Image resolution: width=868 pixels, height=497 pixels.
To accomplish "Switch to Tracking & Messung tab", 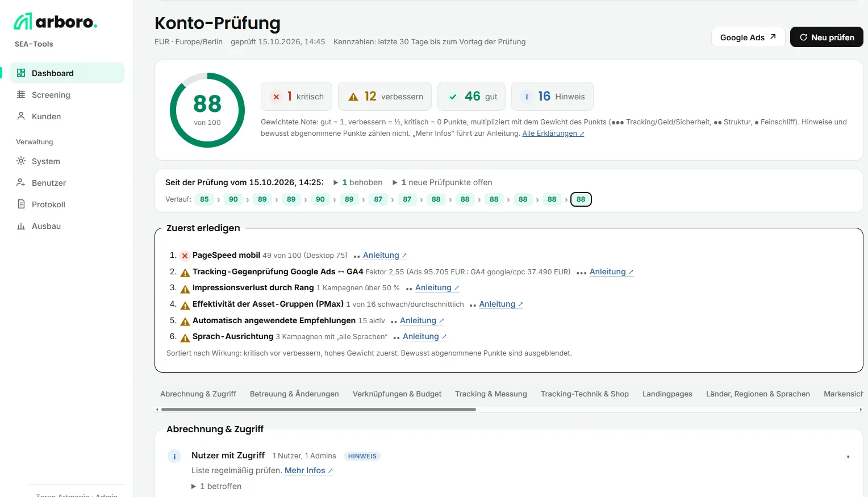I will [491, 394].
